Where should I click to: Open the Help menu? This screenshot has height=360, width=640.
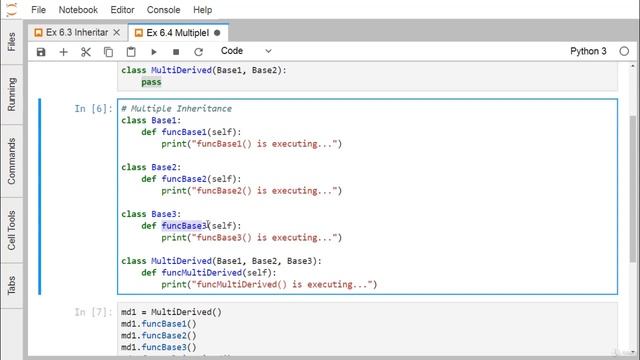click(202, 10)
